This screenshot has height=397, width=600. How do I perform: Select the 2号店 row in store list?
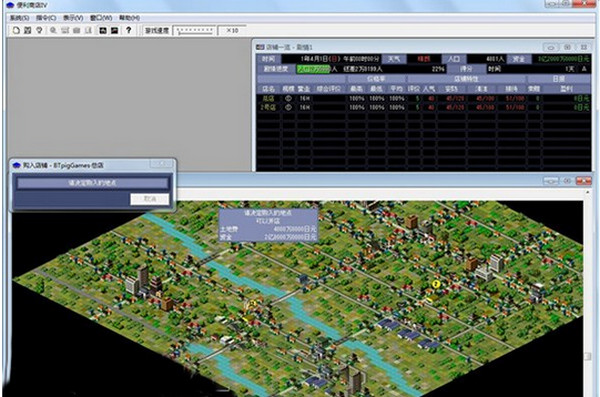[x=423, y=108]
